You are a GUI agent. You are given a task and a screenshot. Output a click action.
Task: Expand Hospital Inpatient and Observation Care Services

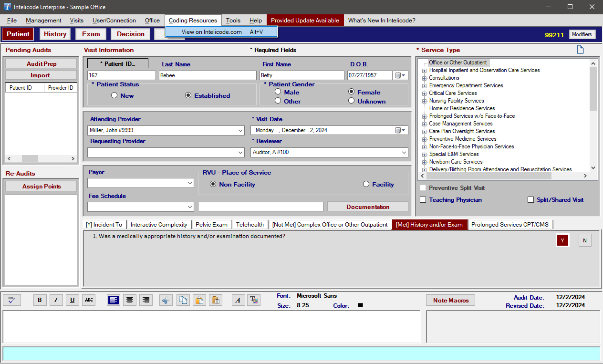424,70
